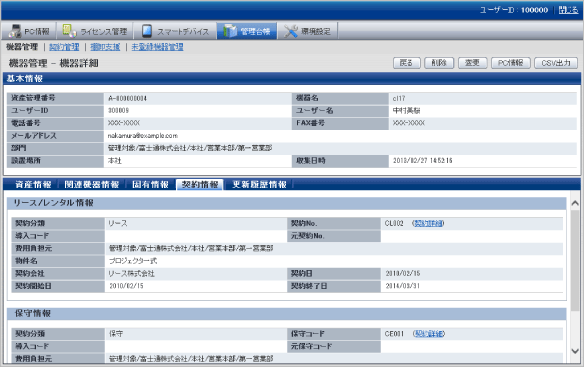The height and width of the screenshot is (367, 584).
Task: Click asset number A-000000004 value
Action: click(x=127, y=98)
